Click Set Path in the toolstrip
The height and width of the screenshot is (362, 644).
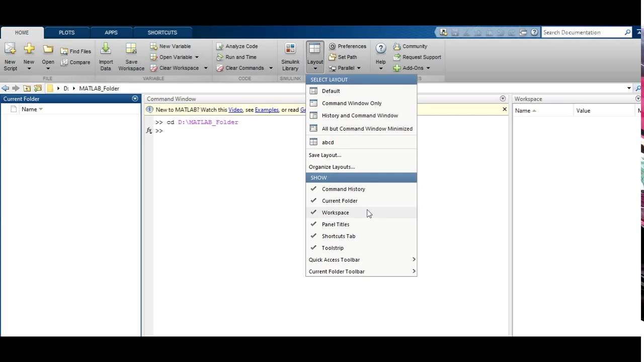tap(343, 57)
